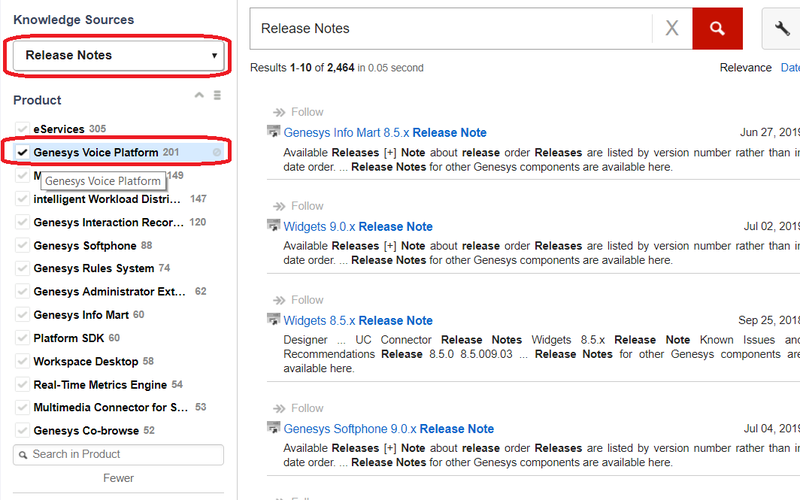This screenshot has width=800, height=500.
Task: Check the intelligent Workload Distribution filter
Action: (x=22, y=198)
